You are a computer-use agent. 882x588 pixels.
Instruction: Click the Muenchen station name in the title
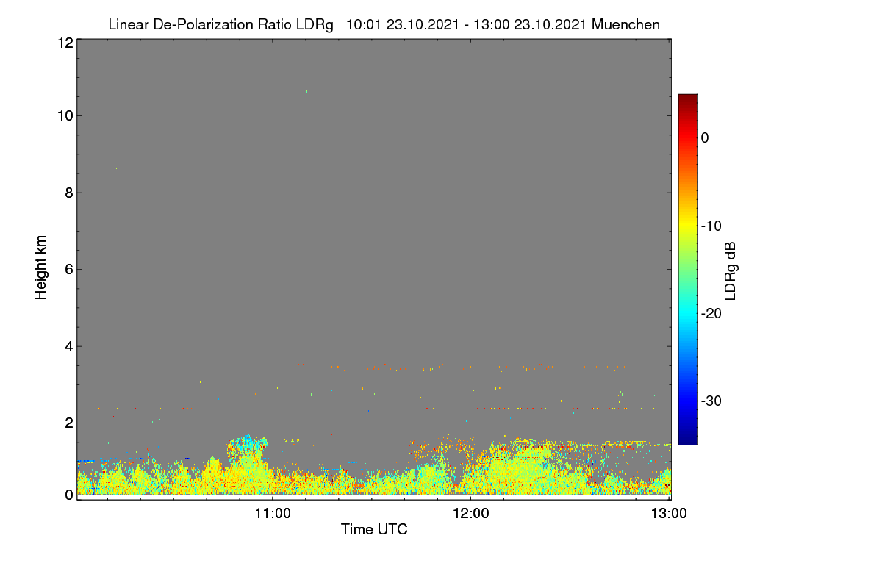[625, 25]
